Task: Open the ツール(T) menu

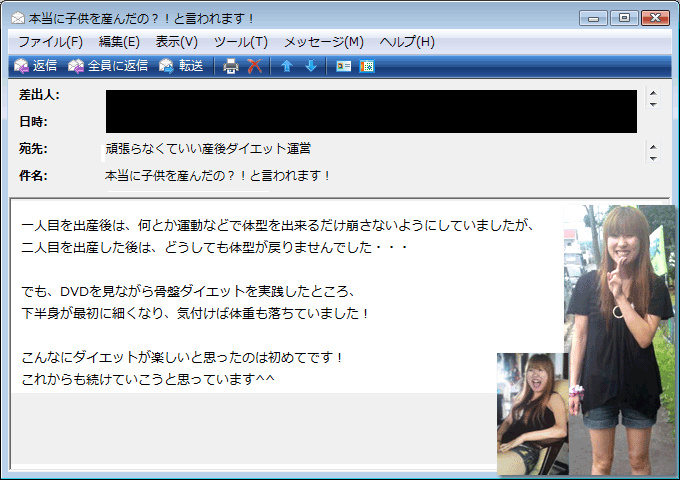Action: point(241,42)
